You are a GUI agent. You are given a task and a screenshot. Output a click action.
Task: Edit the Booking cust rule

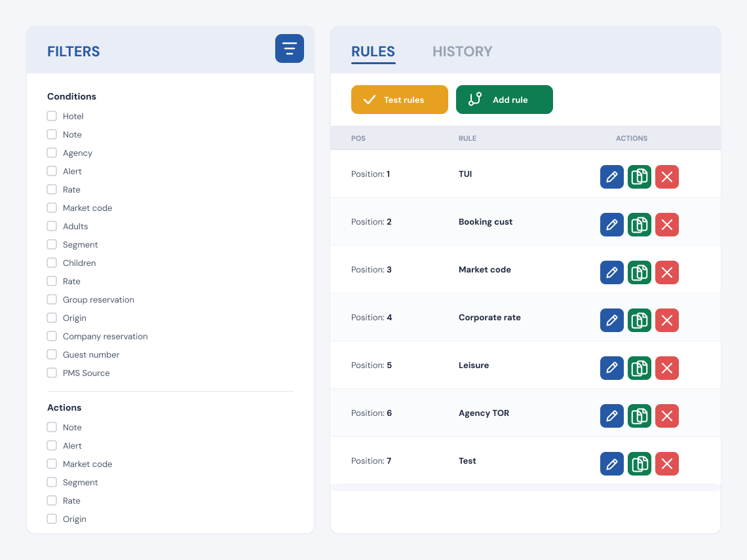coord(612,225)
